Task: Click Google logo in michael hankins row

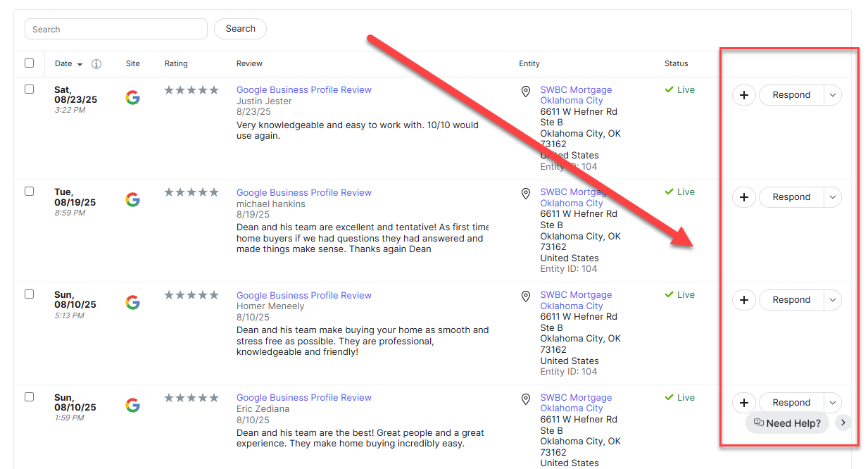Action: [132, 200]
